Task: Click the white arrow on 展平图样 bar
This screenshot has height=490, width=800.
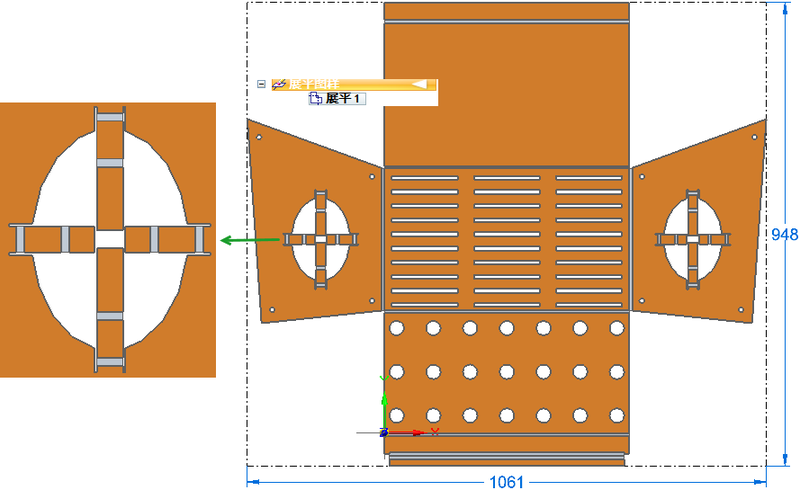Action: pos(420,85)
